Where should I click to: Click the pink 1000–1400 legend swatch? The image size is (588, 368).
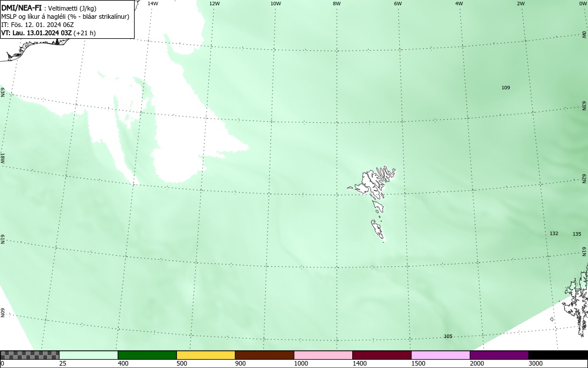323,355
